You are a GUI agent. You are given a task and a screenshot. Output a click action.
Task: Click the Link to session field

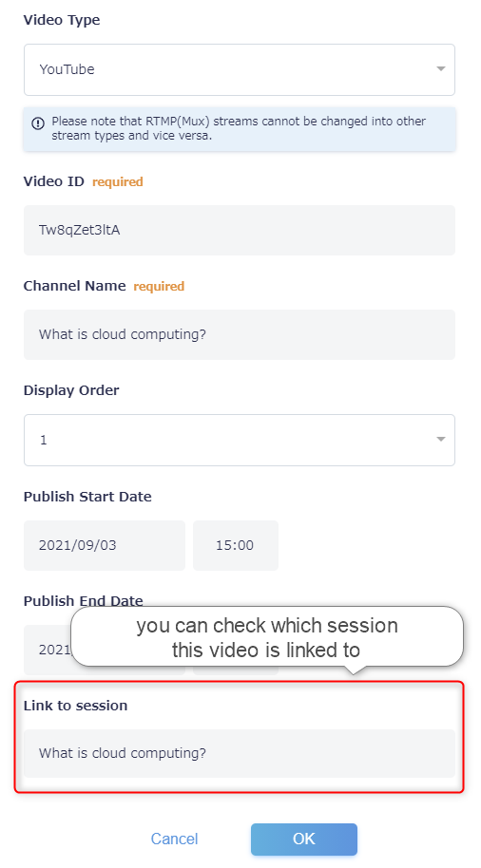click(240, 753)
